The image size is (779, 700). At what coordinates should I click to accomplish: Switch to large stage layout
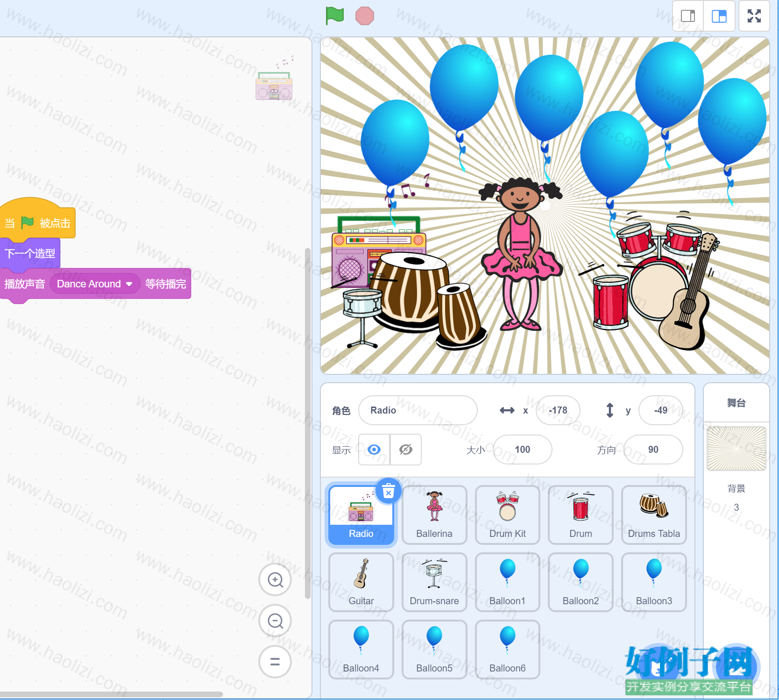click(719, 16)
